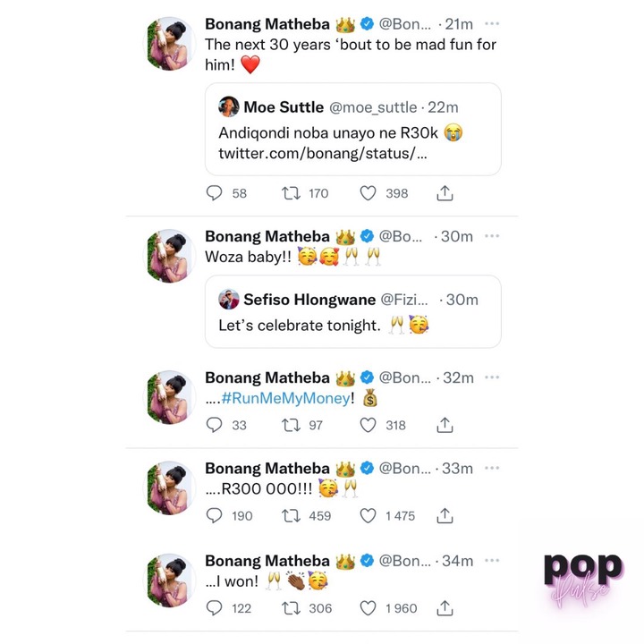Retweet the 'I won!' tweet

pos(291,608)
